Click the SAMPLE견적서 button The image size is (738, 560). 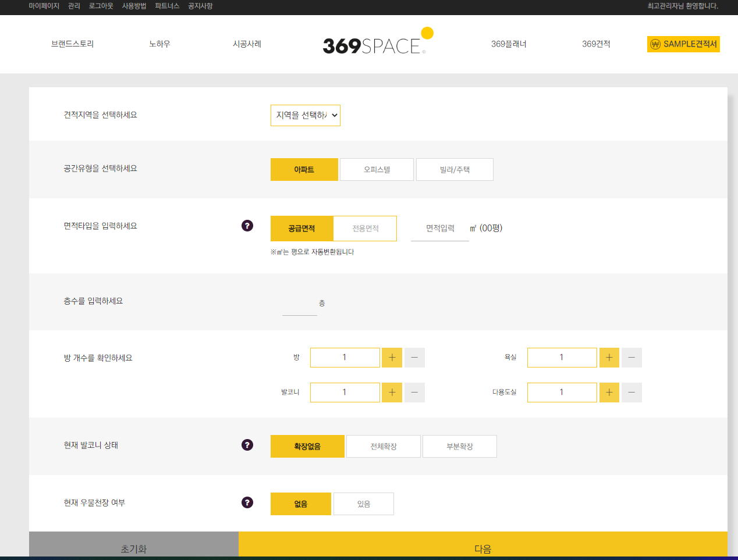coord(683,44)
